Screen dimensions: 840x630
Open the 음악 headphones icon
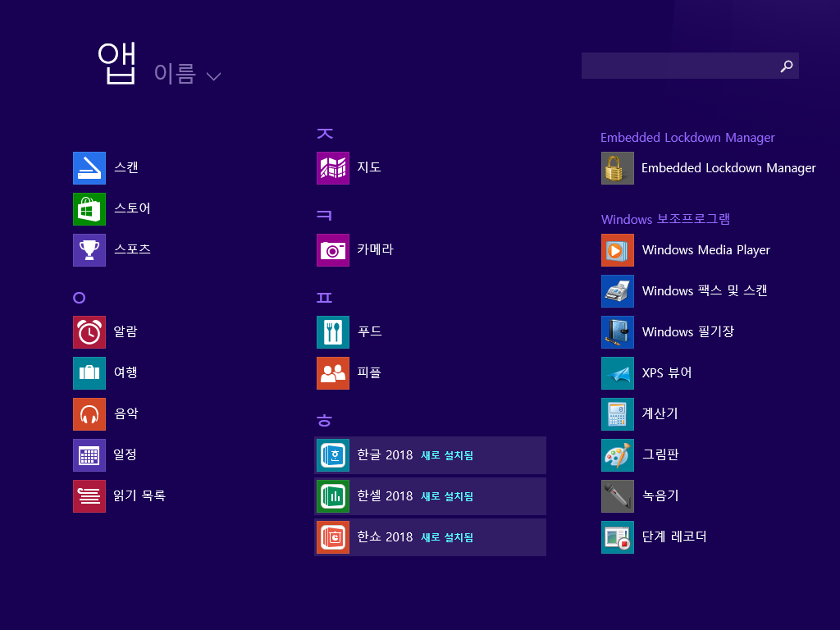click(89, 414)
